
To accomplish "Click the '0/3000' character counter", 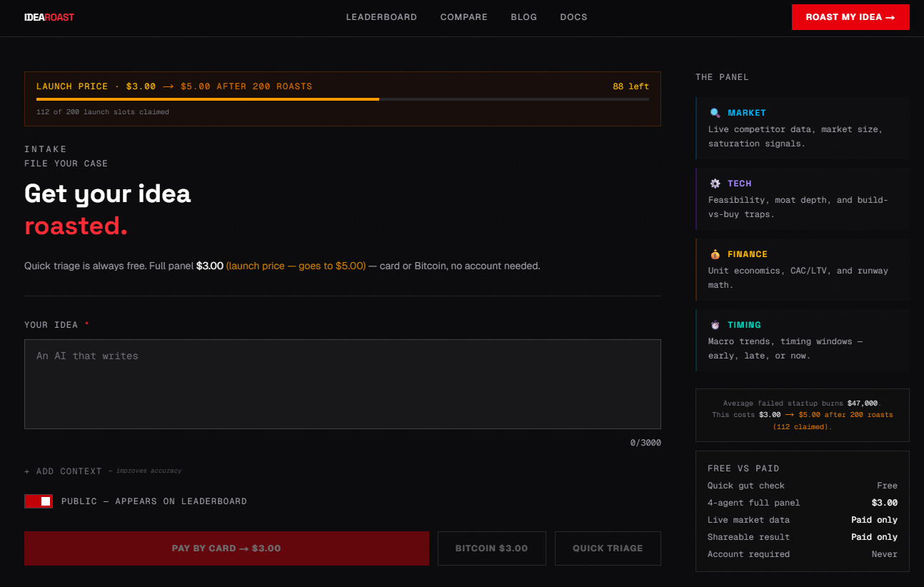I will click(646, 443).
